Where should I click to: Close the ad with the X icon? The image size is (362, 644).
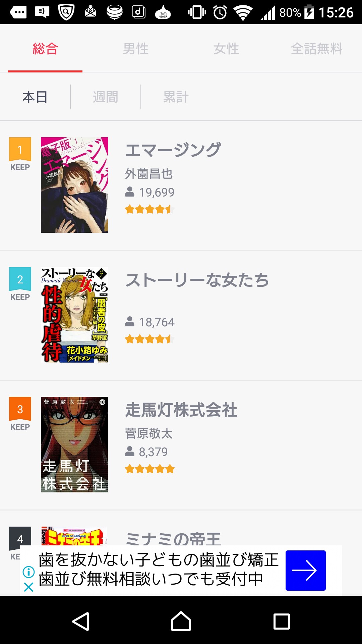click(29, 587)
